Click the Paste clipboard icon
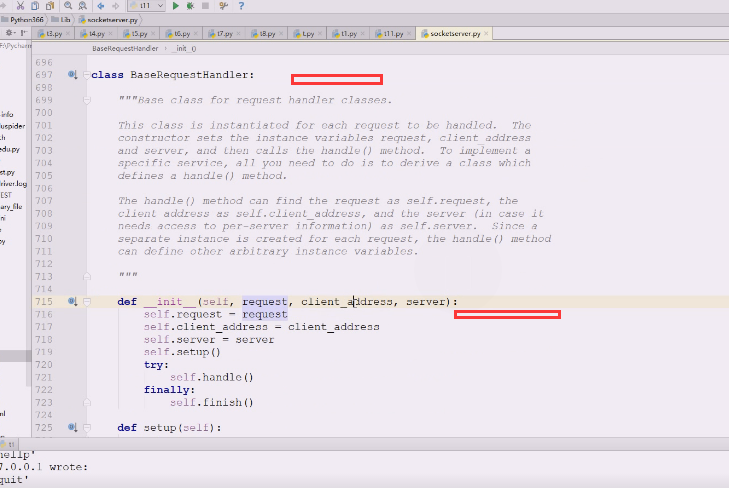The image size is (729, 488). 49,6
